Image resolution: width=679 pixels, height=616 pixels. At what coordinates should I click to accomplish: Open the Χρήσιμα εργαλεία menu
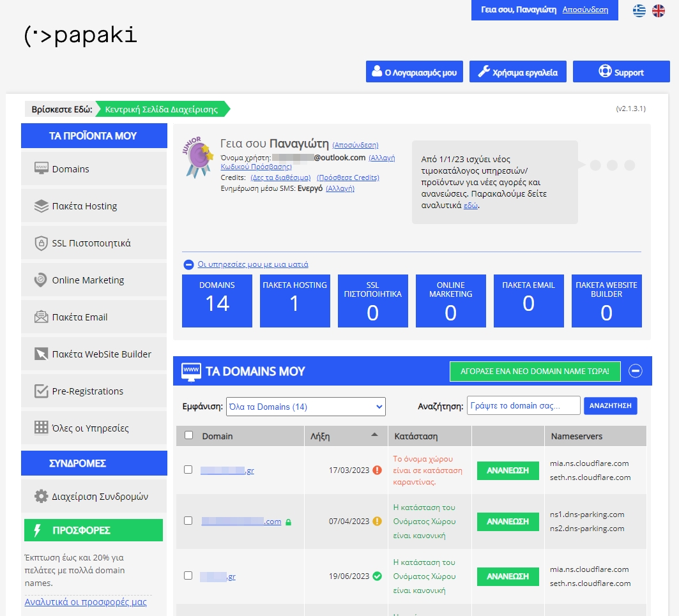pos(517,71)
